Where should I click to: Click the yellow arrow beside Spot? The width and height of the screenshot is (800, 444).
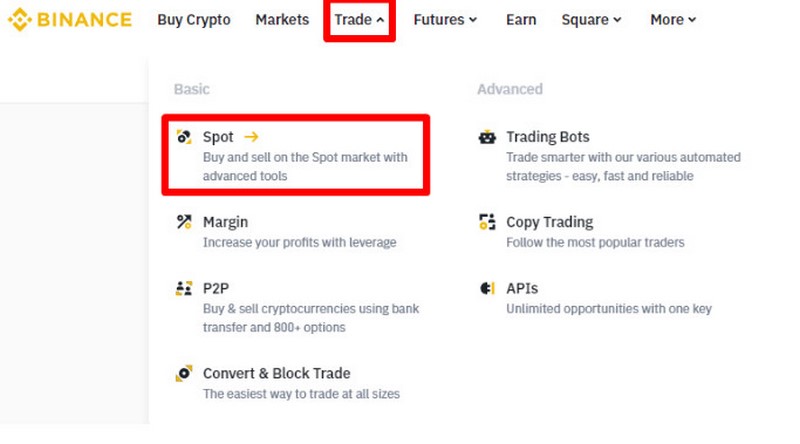pos(251,137)
